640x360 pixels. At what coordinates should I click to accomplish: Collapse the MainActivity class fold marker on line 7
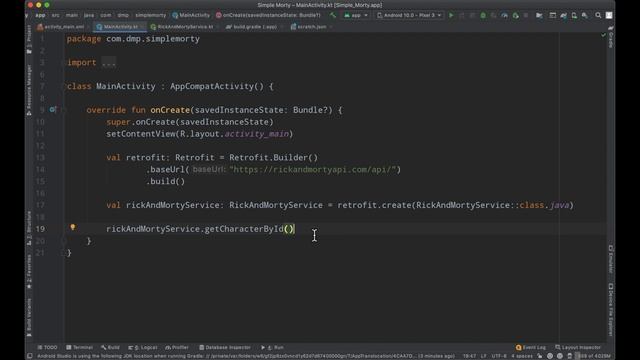pyautogui.click(x=63, y=86)
